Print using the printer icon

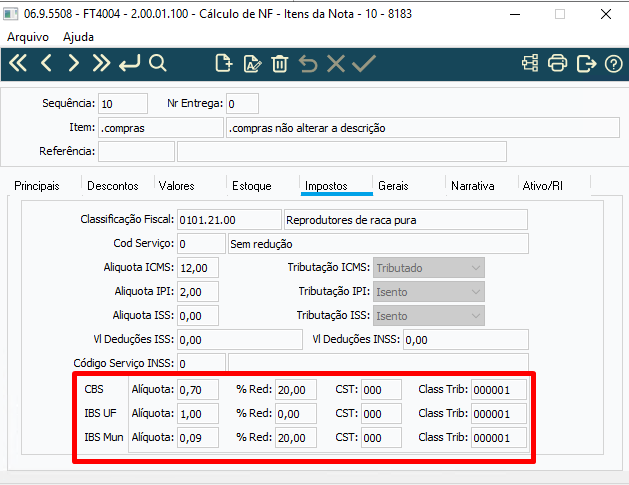(x=558, y=63)
